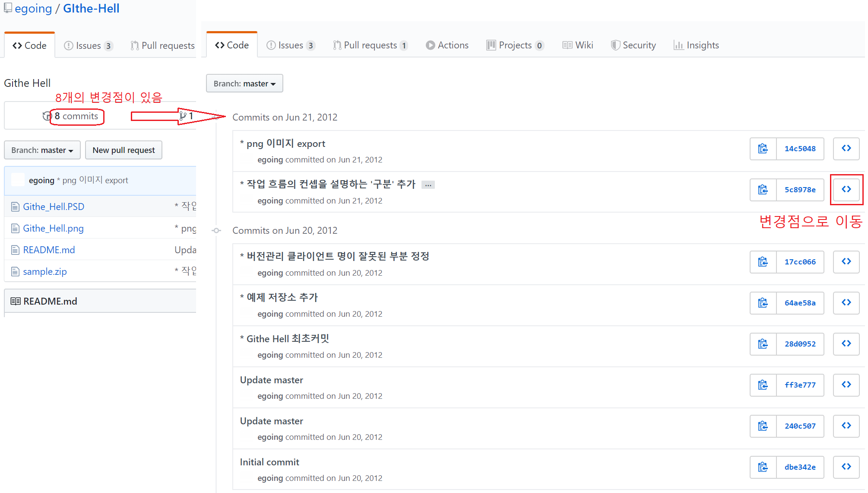Browse repository at commit 5c8978e

coord(846,190)
